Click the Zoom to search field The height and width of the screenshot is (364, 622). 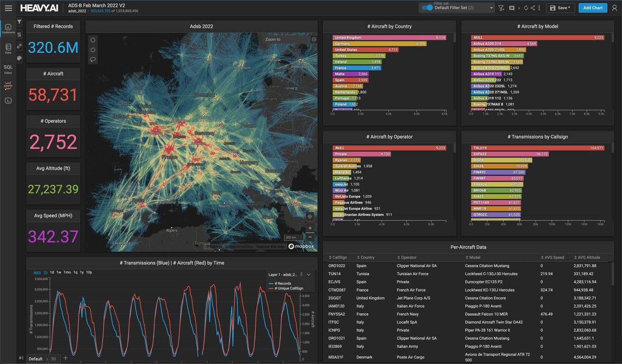point(287,39)
